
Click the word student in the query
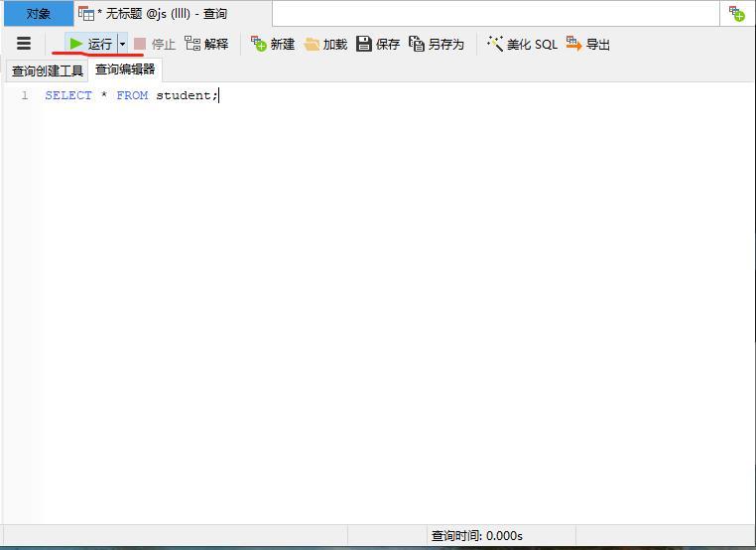point(184,95)
